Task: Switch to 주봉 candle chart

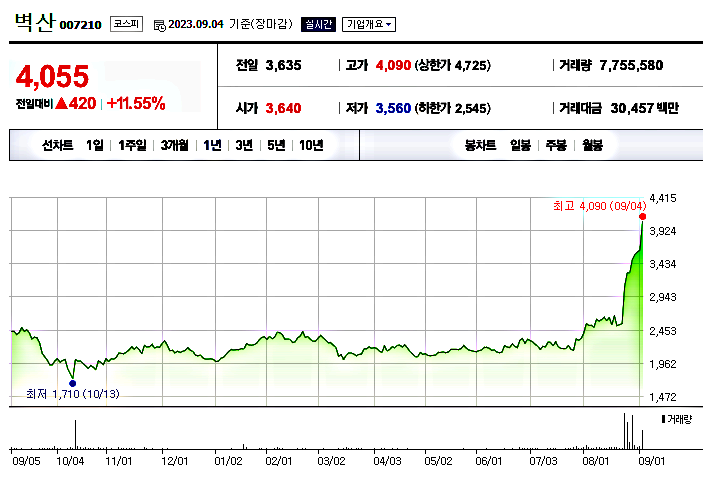Action: point(556,145)
